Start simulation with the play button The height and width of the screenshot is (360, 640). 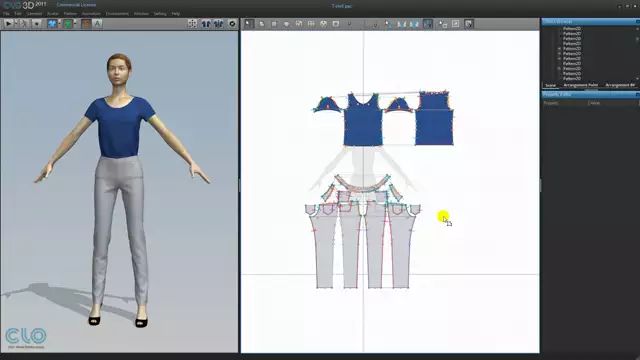pos(8,24)
